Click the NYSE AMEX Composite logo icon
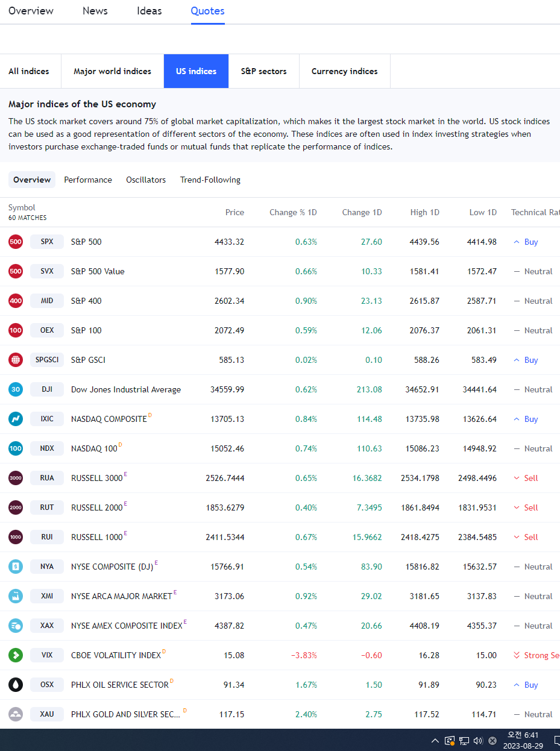The image size is (560, 751). click(x=16, y=626)
